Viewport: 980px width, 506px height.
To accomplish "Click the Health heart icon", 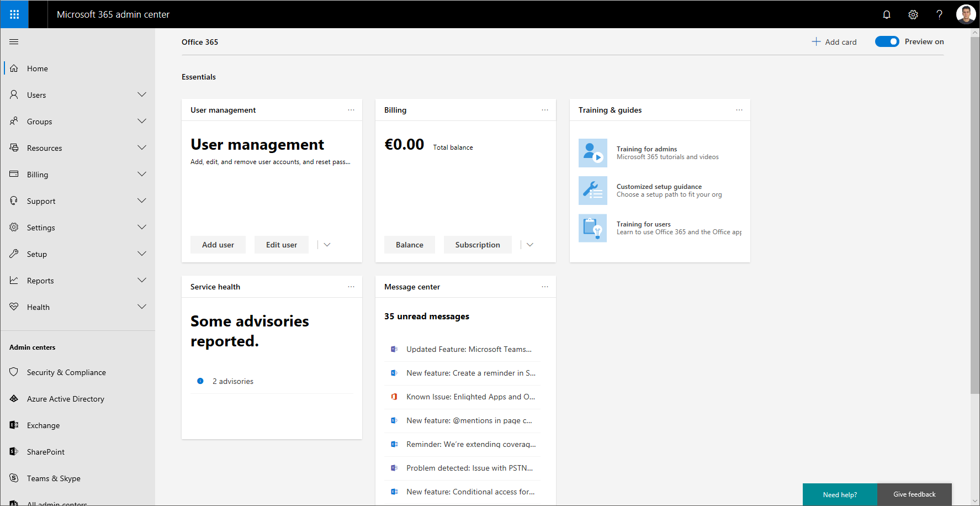I will [14, 307].
